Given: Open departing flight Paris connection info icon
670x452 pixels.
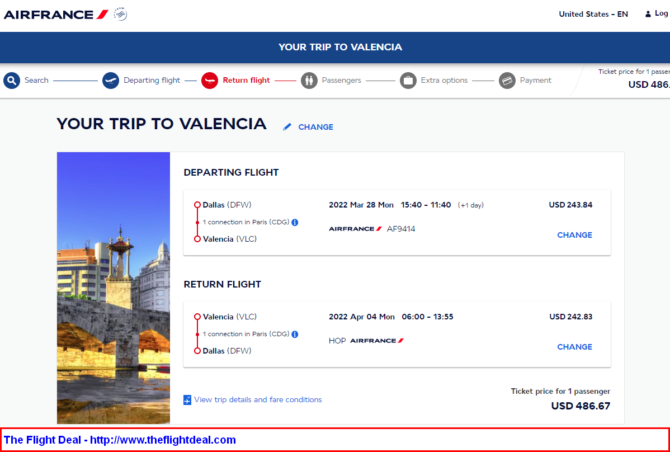Looking at the screenshot, I should tap(295, 222).
